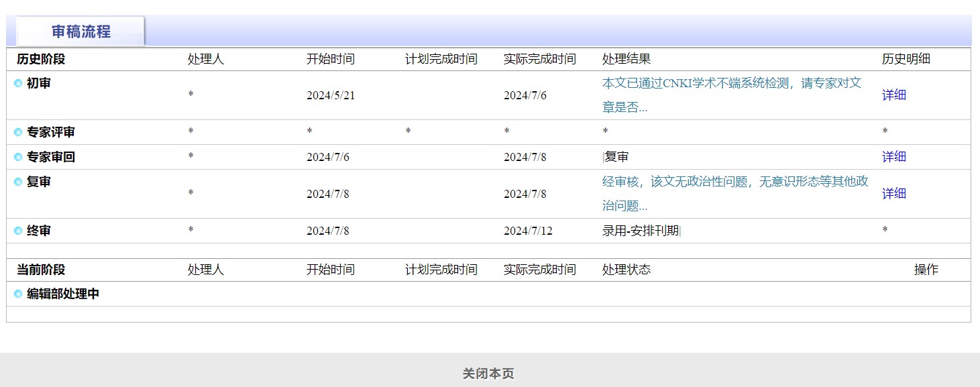This screenshot has height=387, width=980.
Task: Click the bullet icon beside 初审
Action: point(18,84)
